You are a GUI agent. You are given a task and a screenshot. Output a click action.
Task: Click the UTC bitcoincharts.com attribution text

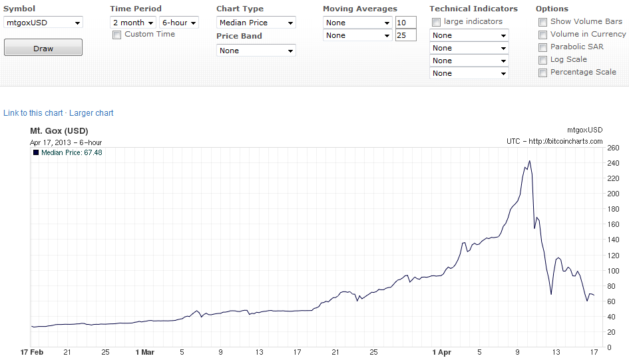tap(554, 141)
